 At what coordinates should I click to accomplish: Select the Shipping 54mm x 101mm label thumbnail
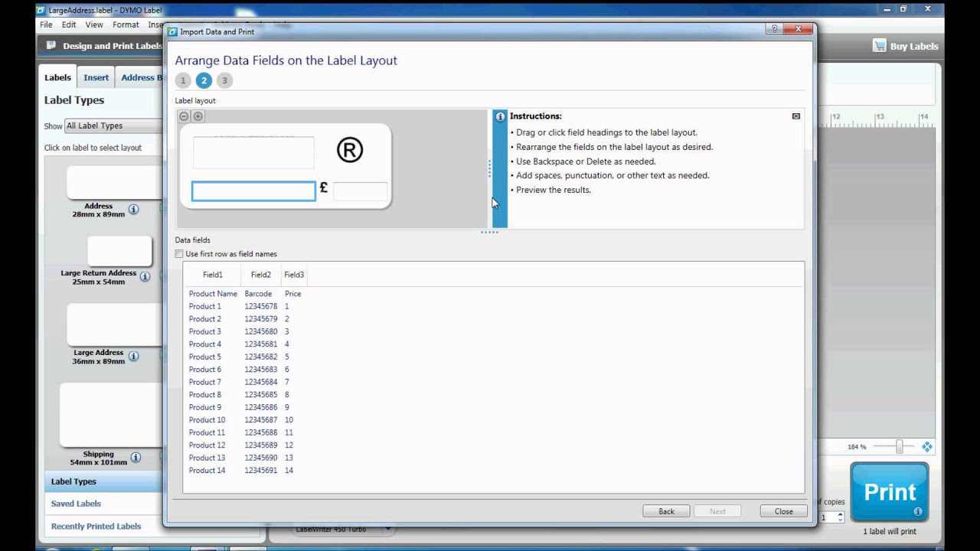tap(112, 415)
